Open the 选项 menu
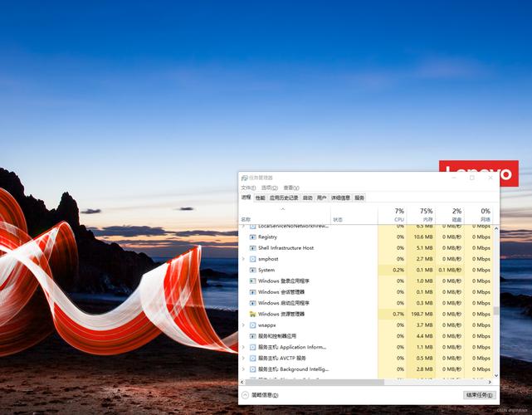The width and height of the screenshot is (532, 415). pyautogui.click(x=270, y=188)
